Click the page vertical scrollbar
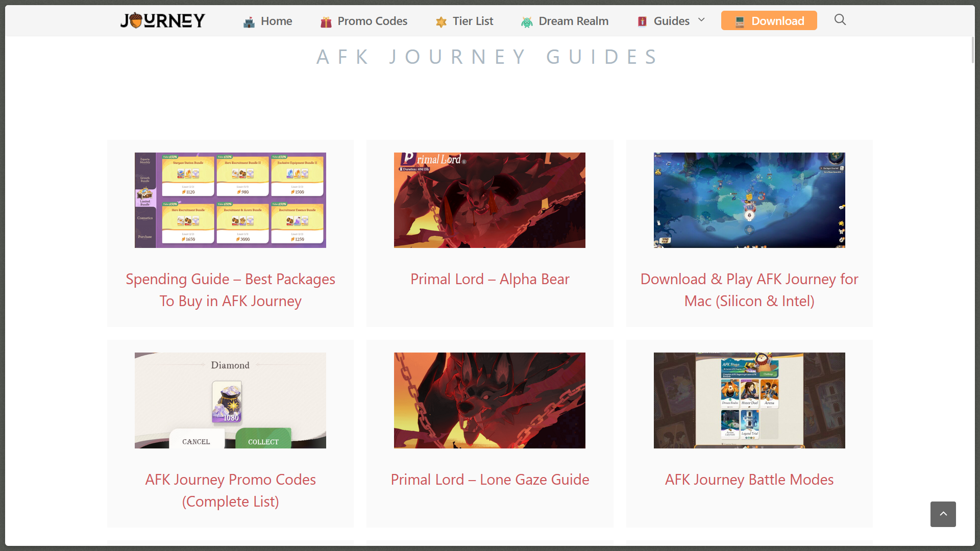Viewport: 980px width, 551px height. click(x=972, y=50)
